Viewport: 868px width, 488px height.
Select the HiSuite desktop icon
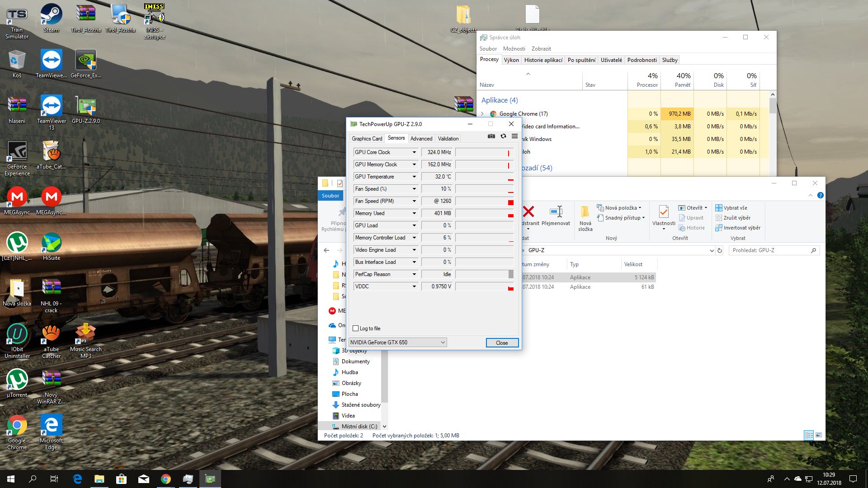click(x=51, y=246)
